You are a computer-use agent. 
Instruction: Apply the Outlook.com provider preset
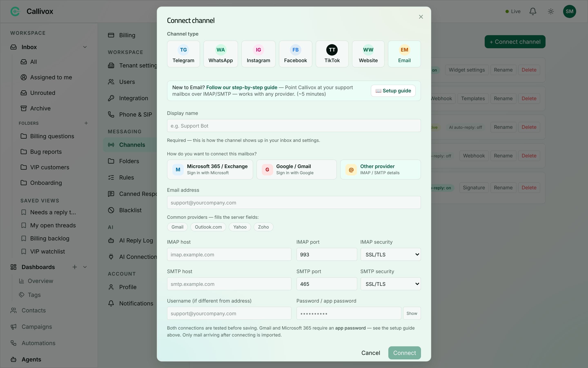[x=208, y=227]
